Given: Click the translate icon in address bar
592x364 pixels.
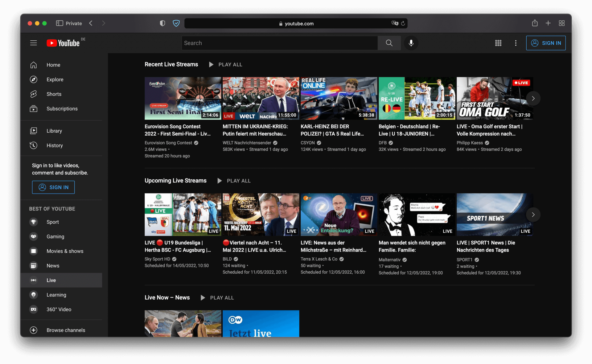Looking at the screenshot, I should (x=394, y=23).
